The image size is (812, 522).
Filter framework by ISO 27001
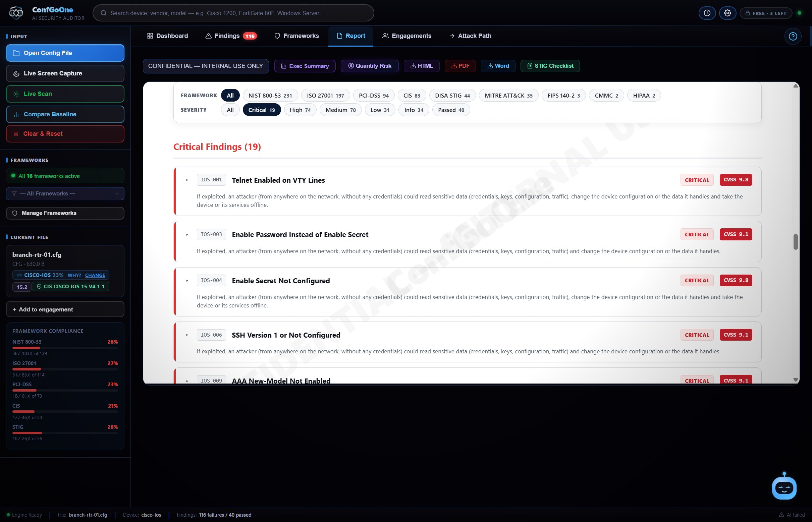coord(325,96)
